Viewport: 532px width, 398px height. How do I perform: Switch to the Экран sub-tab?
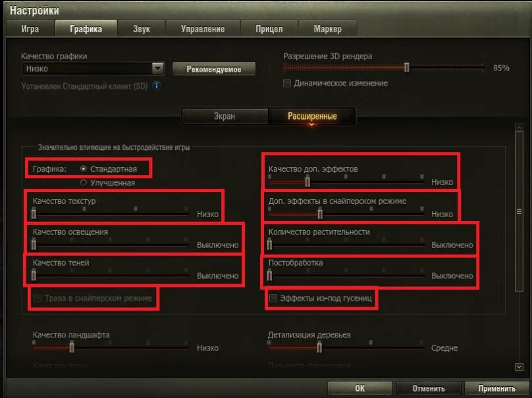225,116
